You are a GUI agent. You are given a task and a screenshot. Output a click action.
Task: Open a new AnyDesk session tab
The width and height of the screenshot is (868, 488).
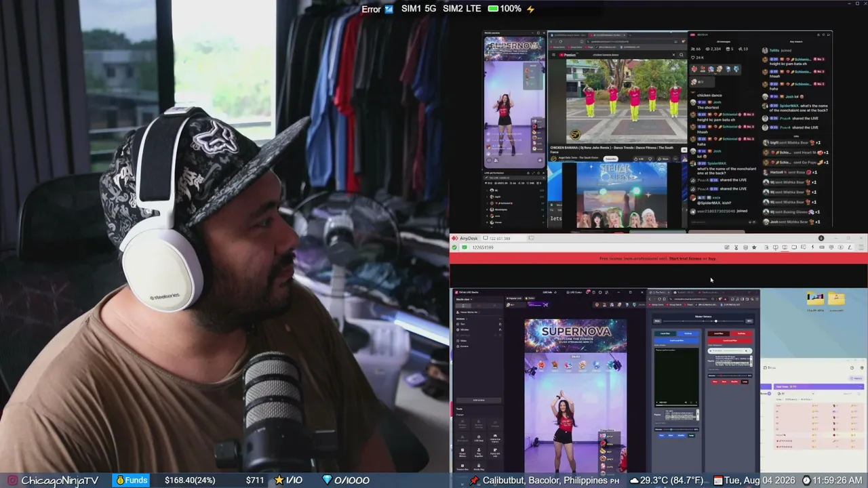point(532,239)
